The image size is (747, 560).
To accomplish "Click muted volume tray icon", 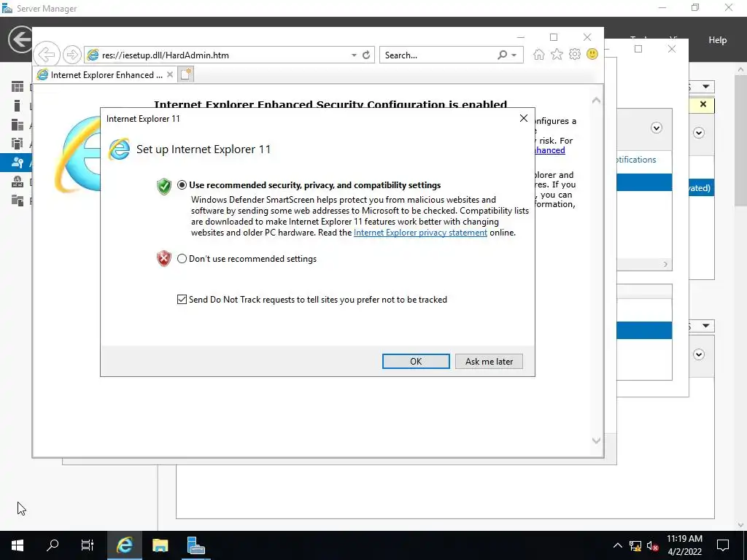I will (x=653, y=545).
